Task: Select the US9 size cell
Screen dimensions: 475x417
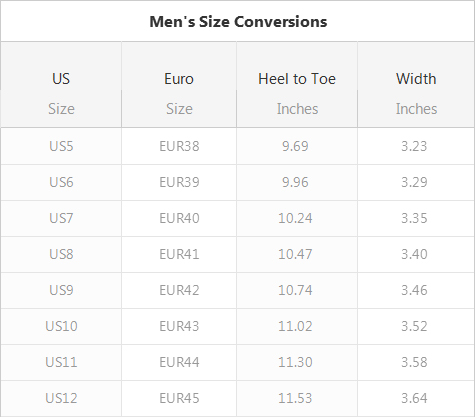Action: [x=61, y=290]
